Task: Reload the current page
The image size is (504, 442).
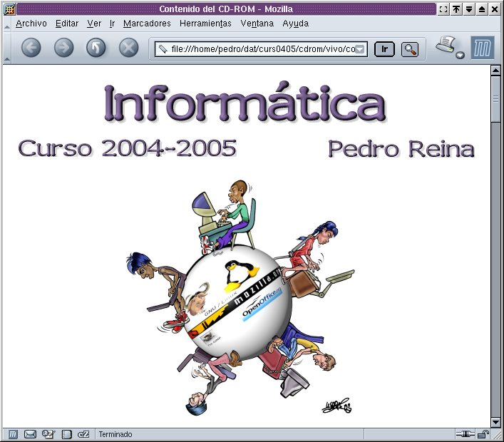Action: [96, 48]
